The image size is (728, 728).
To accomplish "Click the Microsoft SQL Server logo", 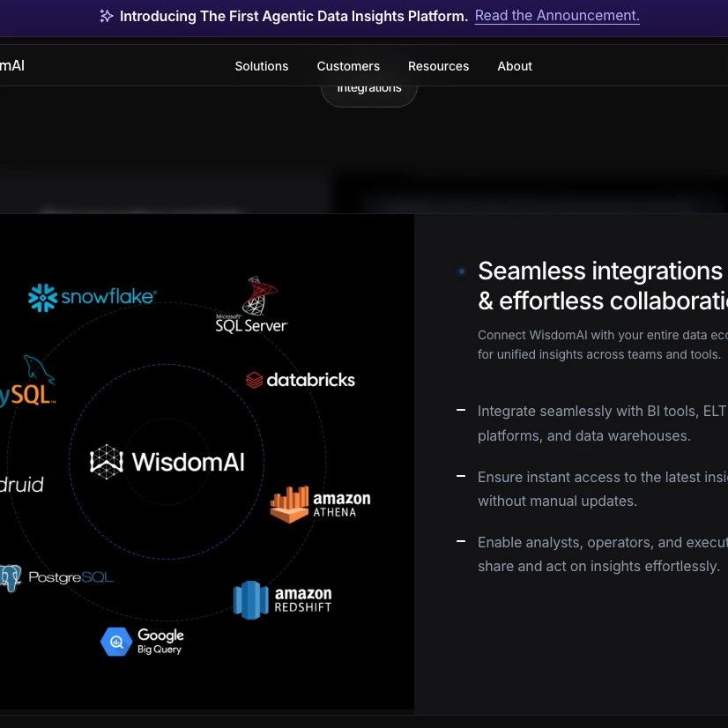I will pyautogui.click(x=252, y=305).
